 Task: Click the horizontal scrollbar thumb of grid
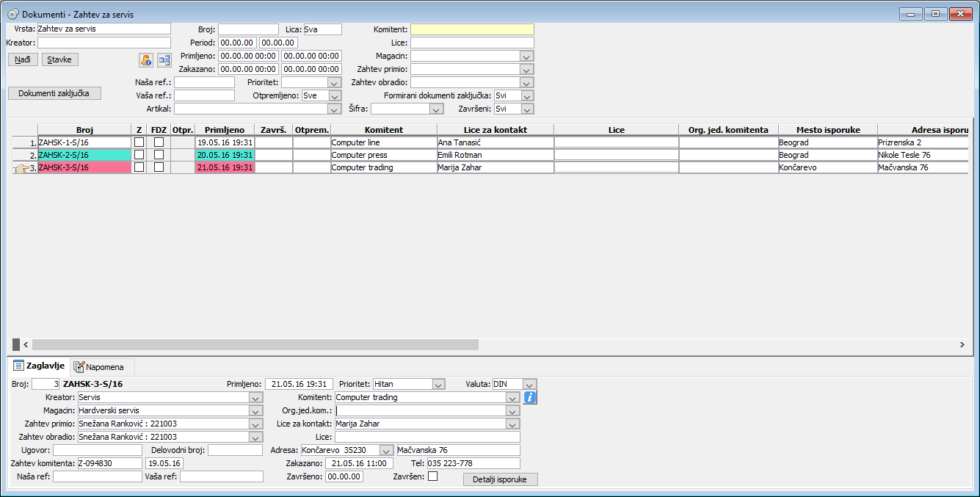(x=255, y=344)
